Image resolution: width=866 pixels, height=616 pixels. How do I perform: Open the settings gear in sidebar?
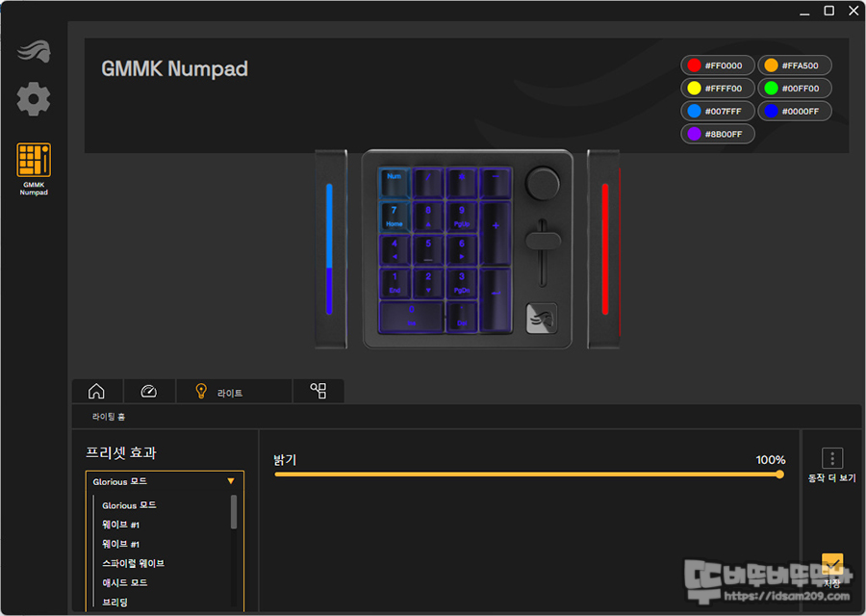point(34,99)
